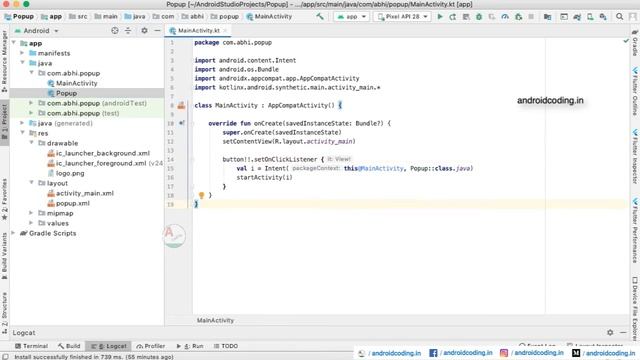Click MainActivity breadcrumb below the editor
The width and height of the screenshot is (640, 360).
215,320
